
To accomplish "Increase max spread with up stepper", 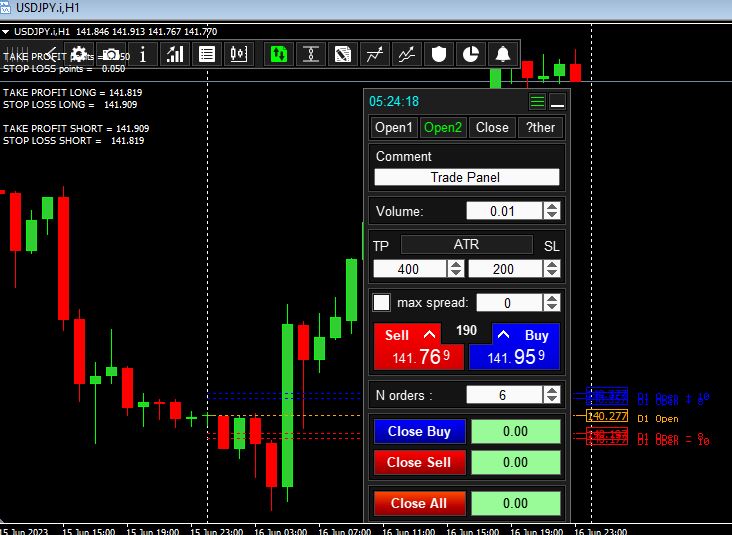I will tap(552, 298).
